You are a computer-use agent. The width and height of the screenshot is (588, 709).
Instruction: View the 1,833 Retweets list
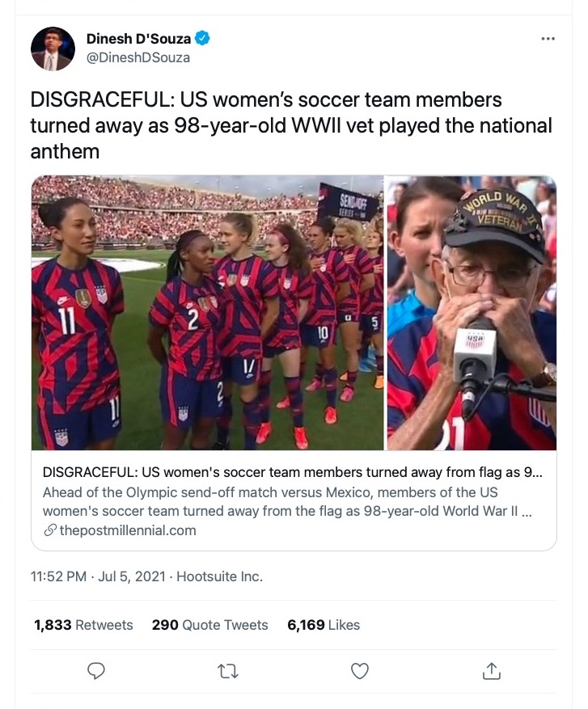83,625
